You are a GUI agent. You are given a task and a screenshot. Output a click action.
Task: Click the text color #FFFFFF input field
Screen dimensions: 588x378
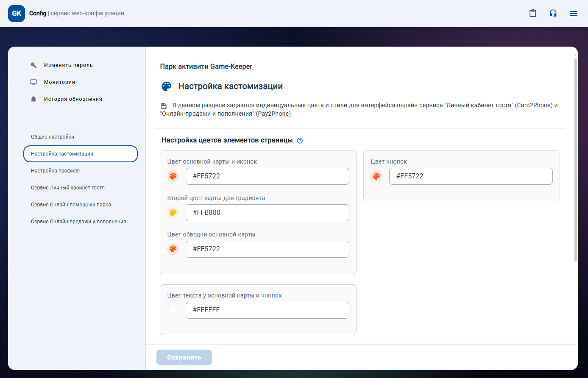pos(267,310)
